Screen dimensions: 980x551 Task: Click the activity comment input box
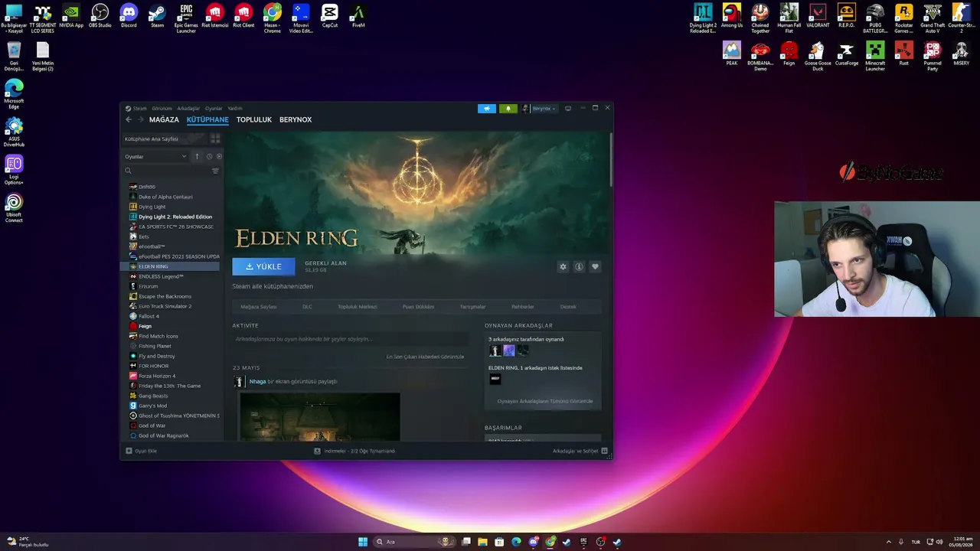pyautogui.click(x=350, y=339)
